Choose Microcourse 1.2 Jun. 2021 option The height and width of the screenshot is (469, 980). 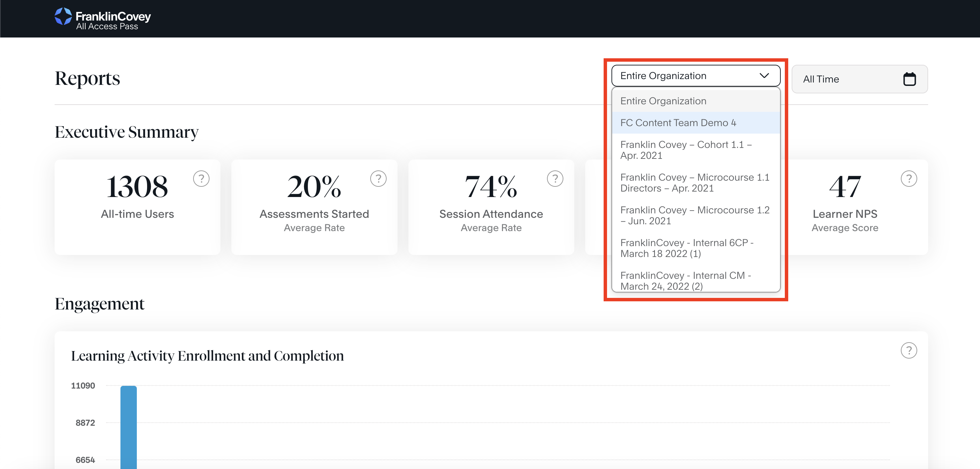[x=695, y=215]
